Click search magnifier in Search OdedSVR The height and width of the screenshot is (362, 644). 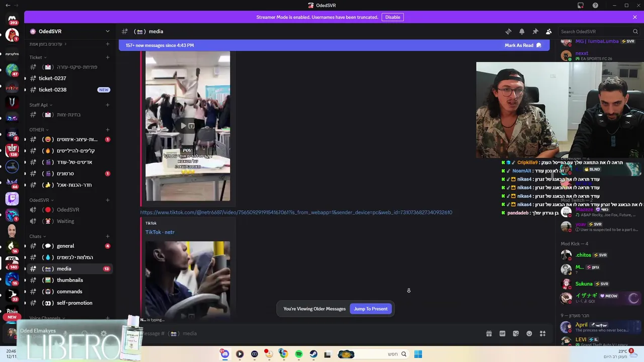click(635, 31)
